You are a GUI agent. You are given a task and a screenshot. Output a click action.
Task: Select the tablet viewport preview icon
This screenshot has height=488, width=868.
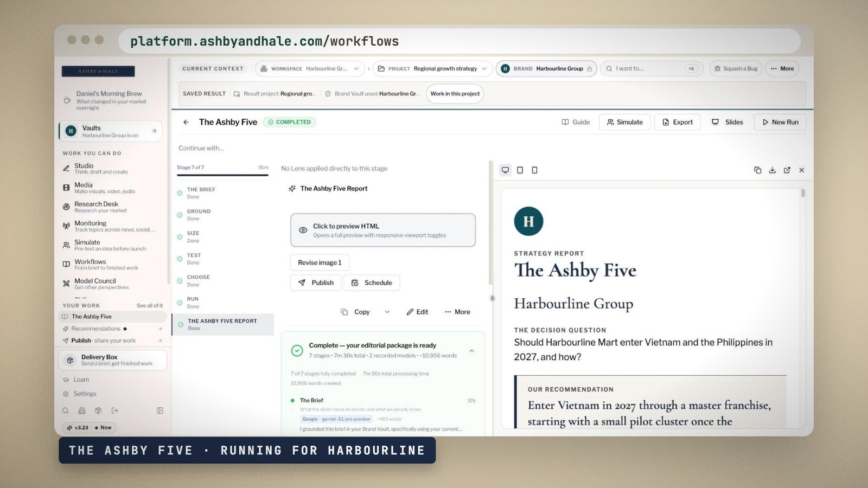coord(520,170)
